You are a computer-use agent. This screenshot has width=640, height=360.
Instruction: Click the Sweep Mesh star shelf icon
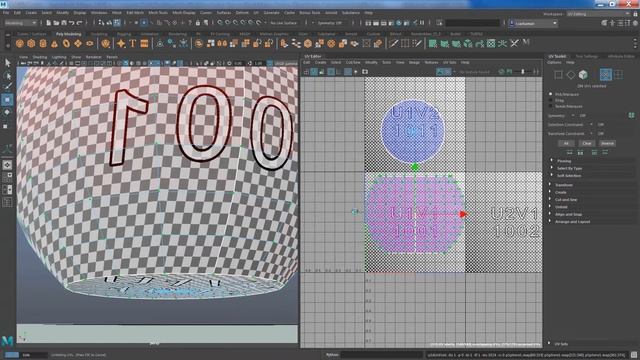point(121,43)
